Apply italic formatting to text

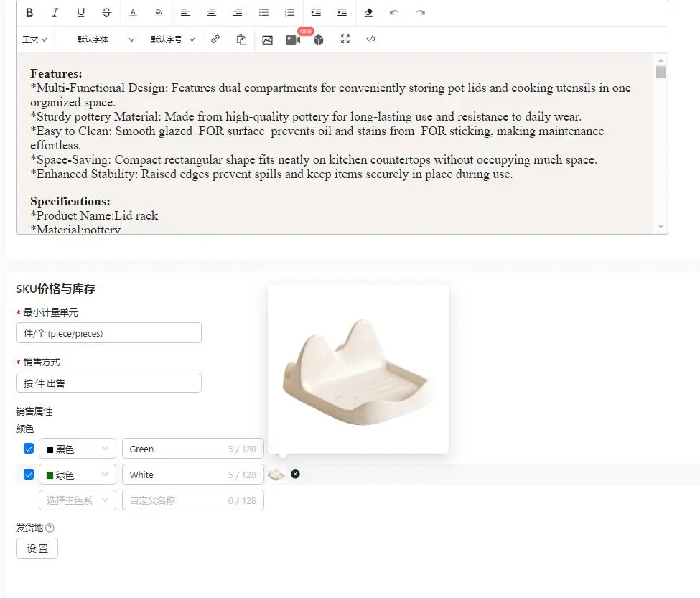(x=55, y=12)
